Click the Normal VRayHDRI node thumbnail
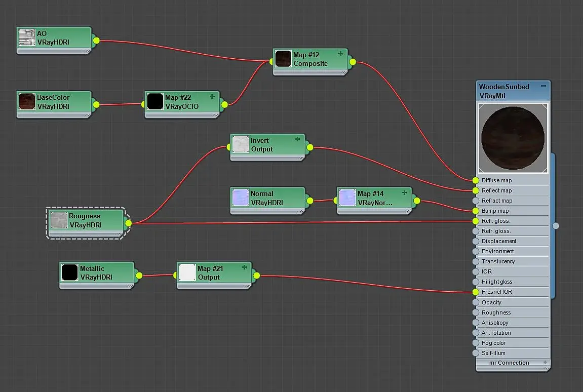Image resolution: width=583 pixels, height=392 pixels. 241,198
